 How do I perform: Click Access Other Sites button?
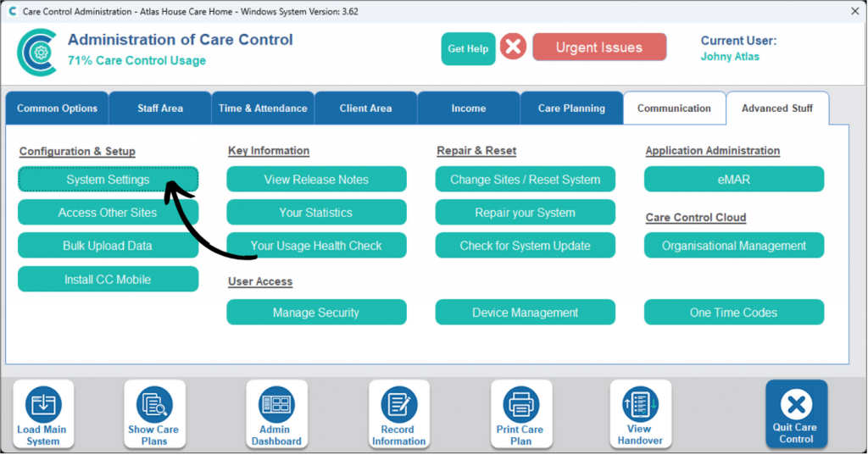point(108,213)
